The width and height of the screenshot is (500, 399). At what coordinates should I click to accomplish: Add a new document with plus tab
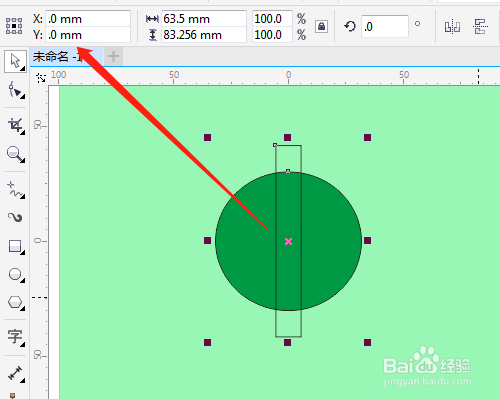[113, 56]
